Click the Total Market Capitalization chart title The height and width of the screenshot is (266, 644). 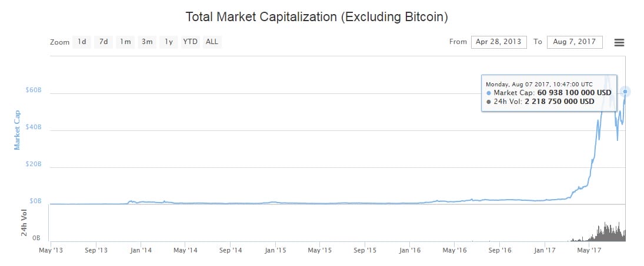point(317,16)
